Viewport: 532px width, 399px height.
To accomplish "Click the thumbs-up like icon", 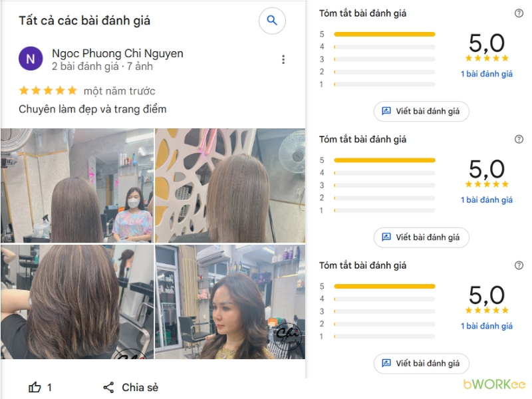I will [x=35, y=387].
